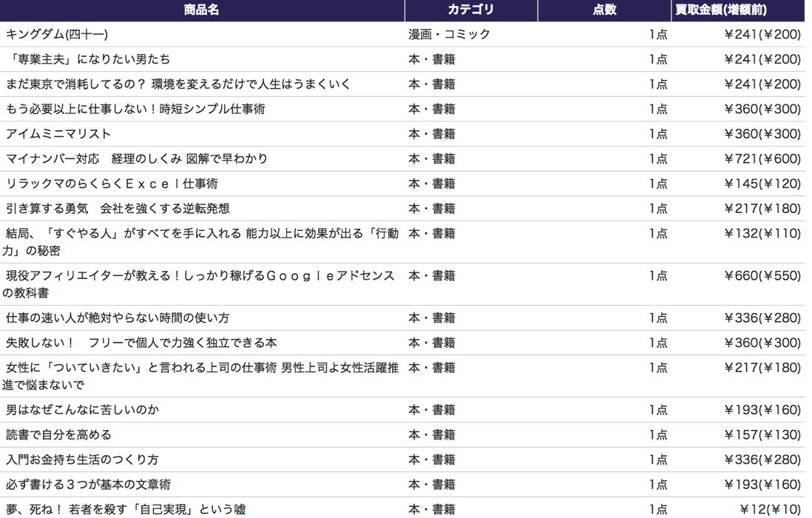Select リラックマのらくらくExcel仕事術 title
The width and height of the screenshot is (812, 518).
[112, 184]
